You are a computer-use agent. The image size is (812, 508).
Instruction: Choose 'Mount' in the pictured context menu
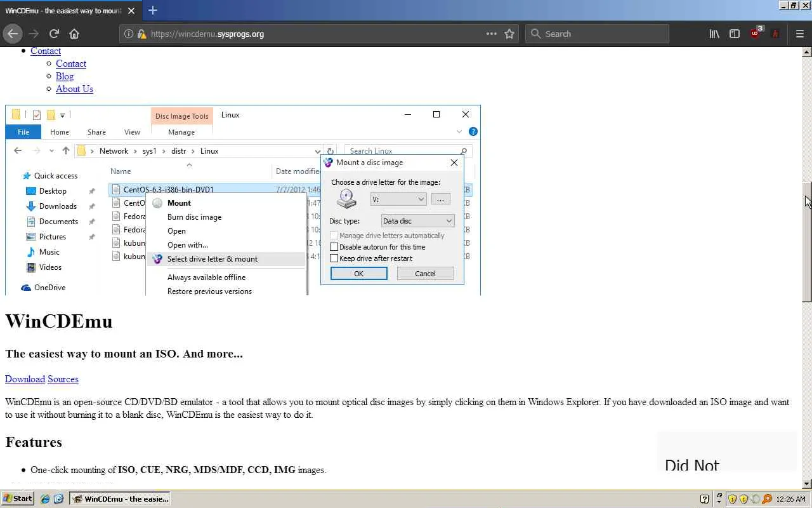[x=179, y=203]
